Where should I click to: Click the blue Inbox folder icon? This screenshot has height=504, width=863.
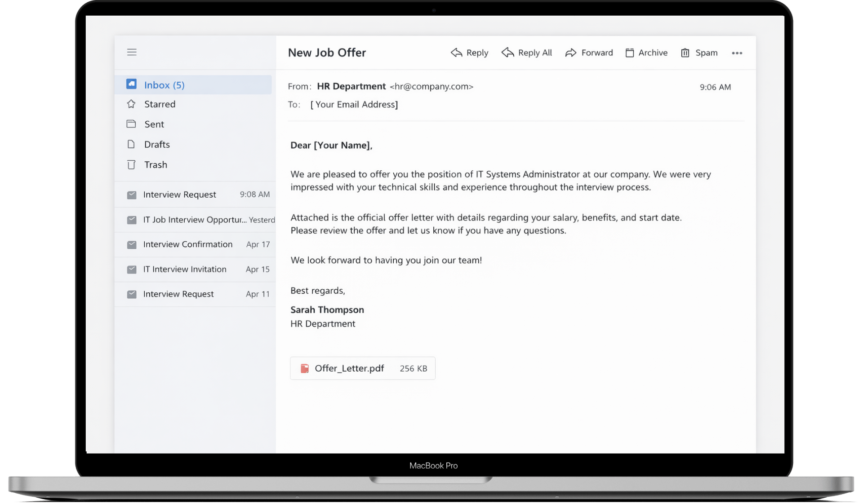pyautogui.click(x=131, y=84)
